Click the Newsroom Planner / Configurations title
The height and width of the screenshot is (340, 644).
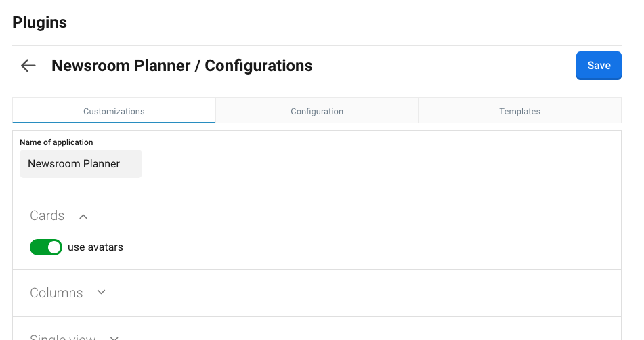[182, 66]
